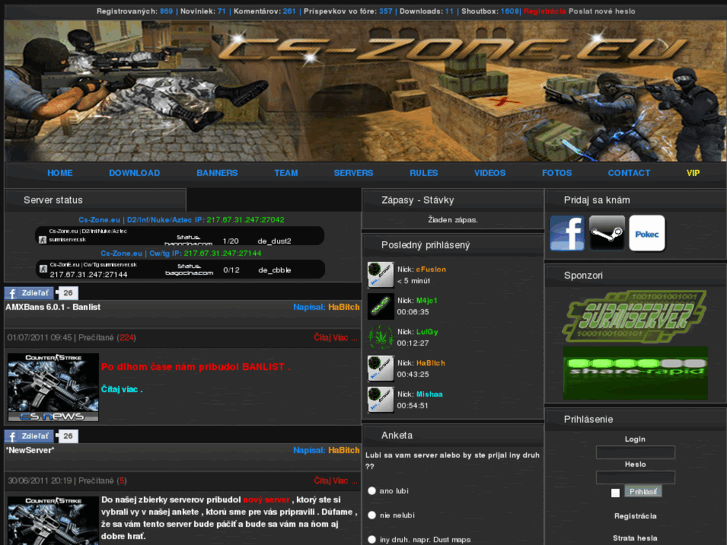
Task: Tick the remember-me checkbox beside Prihlásiť
Action: point(615,493)
